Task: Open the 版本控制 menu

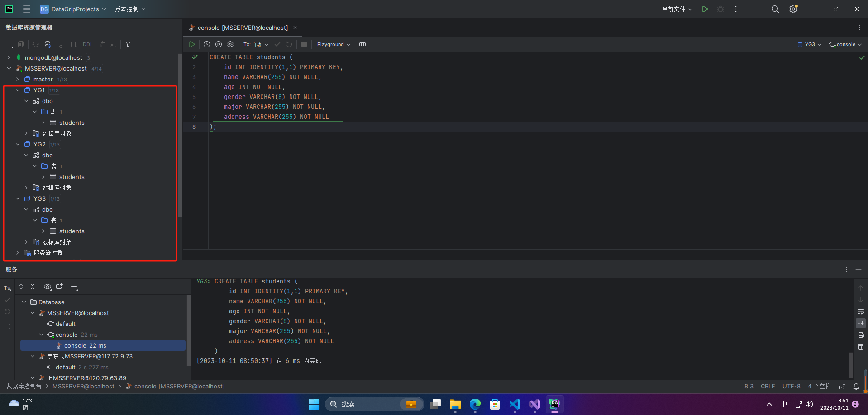Action: [x=130, y=9]
